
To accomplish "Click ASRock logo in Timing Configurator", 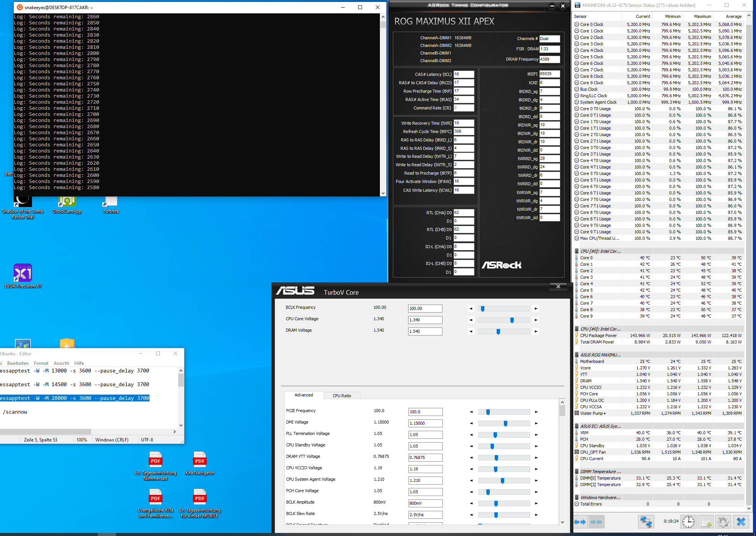I will click(502, 265).
